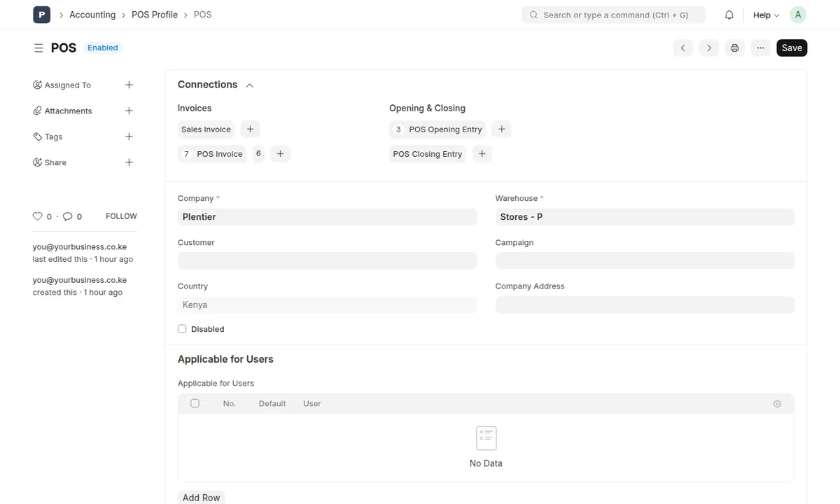Navigate to POS Profile breadcrumb
The image size is (840, 504).
155,15
